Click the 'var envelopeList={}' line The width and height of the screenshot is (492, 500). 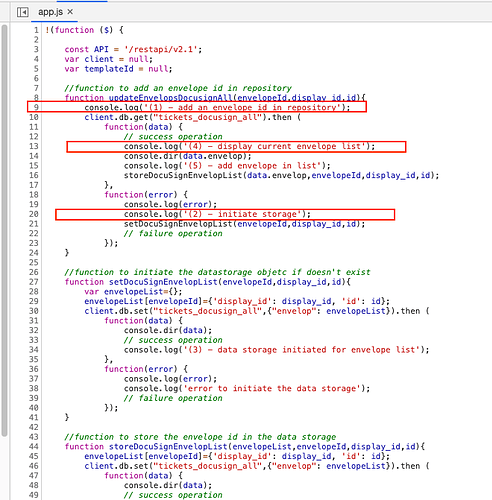[133, 292]
